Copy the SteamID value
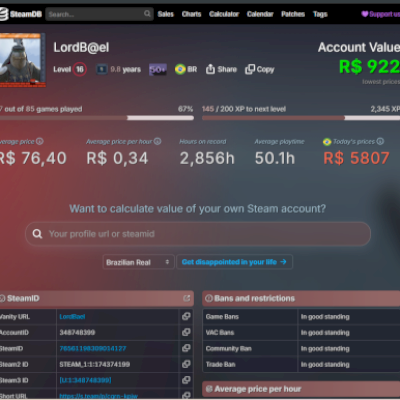Image resolution: width=400 pixels, height=400 pixels. click(x=186, y=348)
